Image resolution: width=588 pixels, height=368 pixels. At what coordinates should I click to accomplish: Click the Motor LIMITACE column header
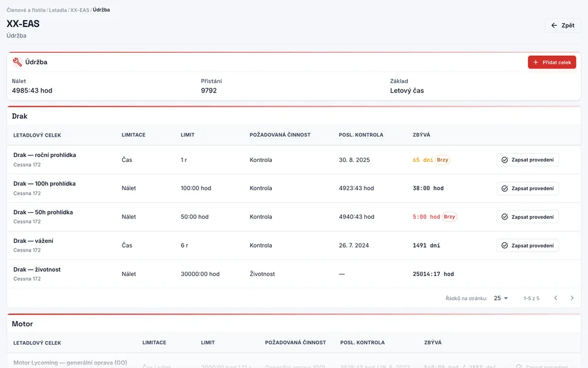(x=154, y=342)
